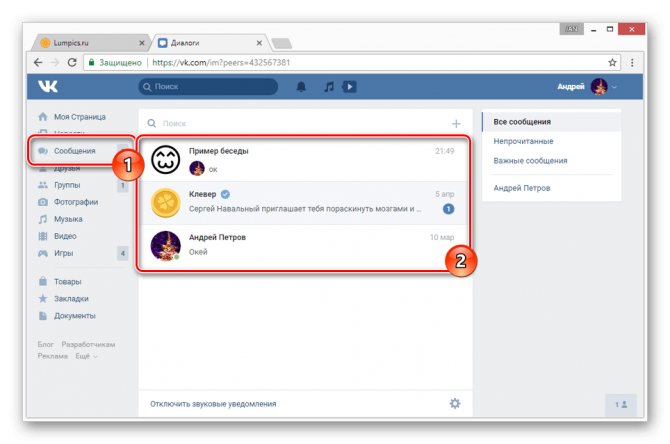
Task: Open Сообщения in the sidebar
Action: point(74,151)
